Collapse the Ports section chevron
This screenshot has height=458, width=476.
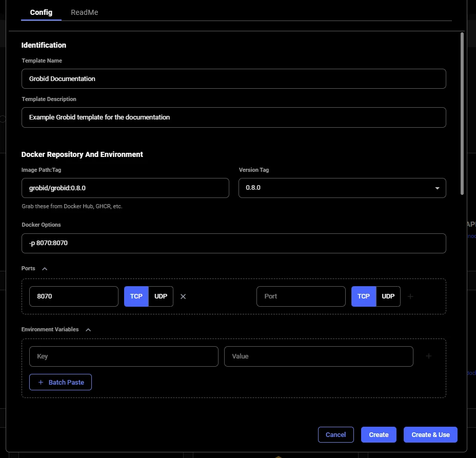(45, 269)
